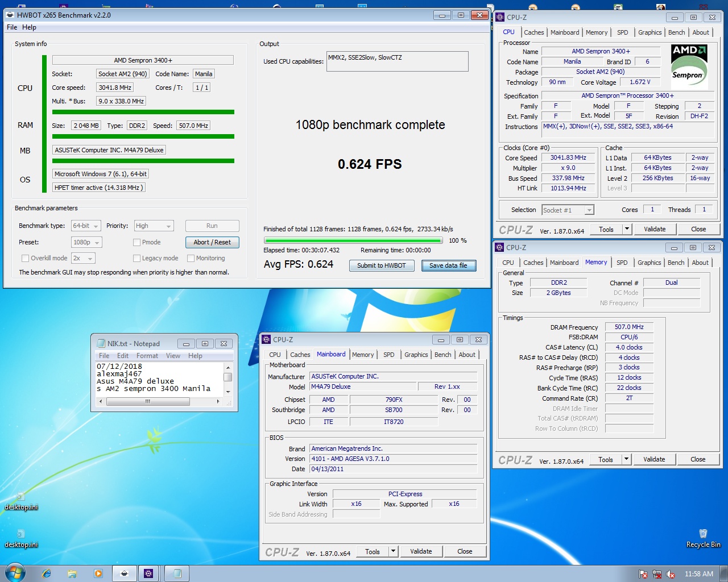Click the ASUSTeK M4A79 Deluxe motherboard field
Screen dimensions: 728x582
click(109, 150)
